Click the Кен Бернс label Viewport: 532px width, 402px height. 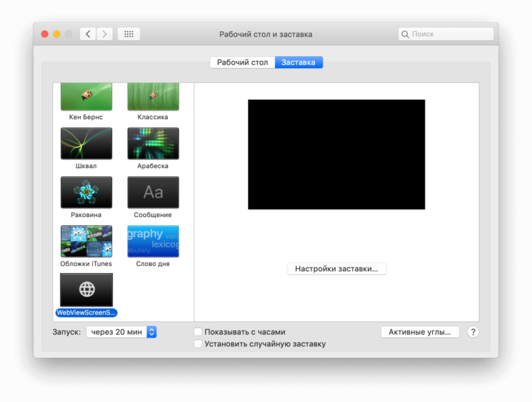tap(86, 117)
